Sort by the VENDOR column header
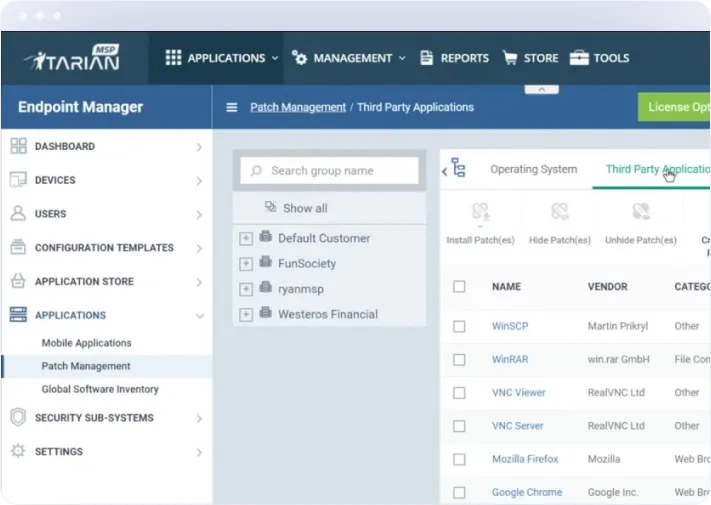Image resolution: width=711 pixels, height=505 pixels. tap(608, 286)
